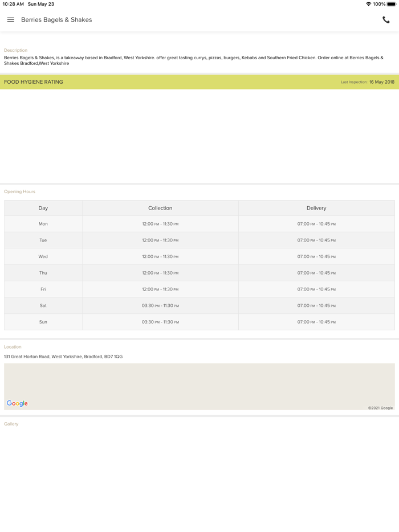399x532 pixels.
Task: Select the Fri row day cell
Action: click(x=43, y=289)
